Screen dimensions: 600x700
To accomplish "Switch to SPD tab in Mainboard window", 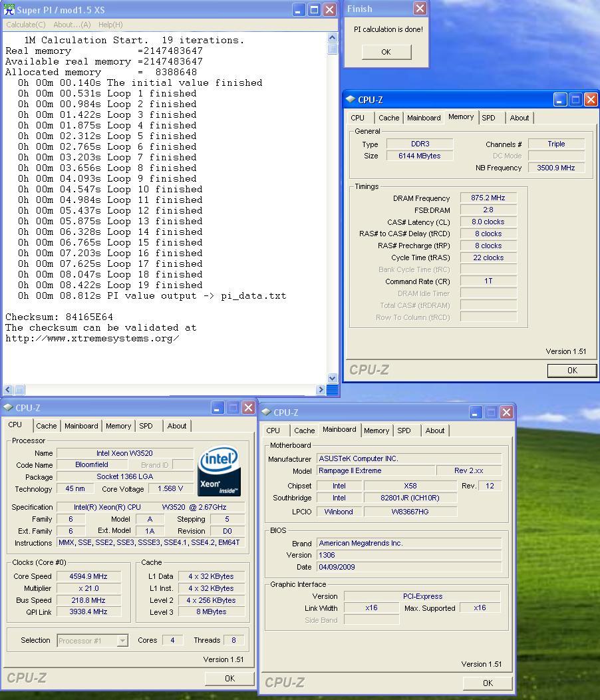I will pyautogui.click(x=404, y=431).
